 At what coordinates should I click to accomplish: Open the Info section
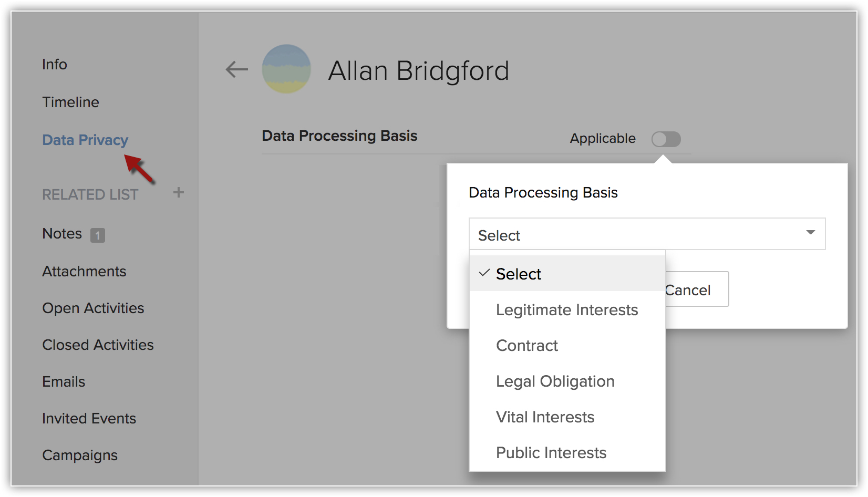click(x=55, y=64)
